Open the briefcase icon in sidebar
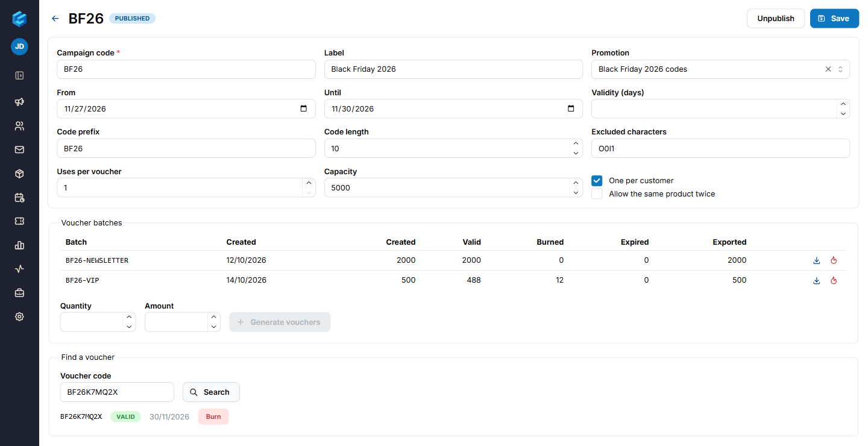The image size is (868, 446). (x=19, y=293)
